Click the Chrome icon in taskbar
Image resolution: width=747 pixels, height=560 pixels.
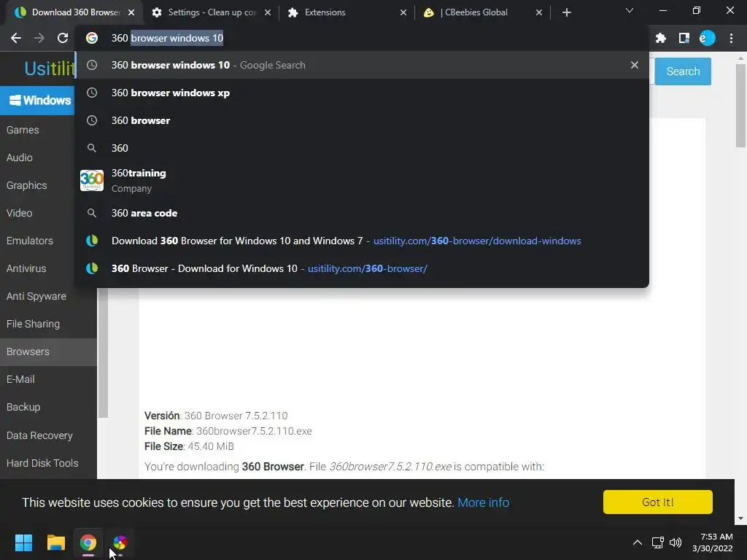pos(88,542)
